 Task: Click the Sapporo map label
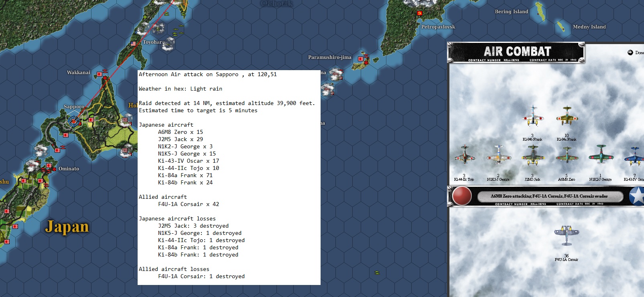[74, 107]
